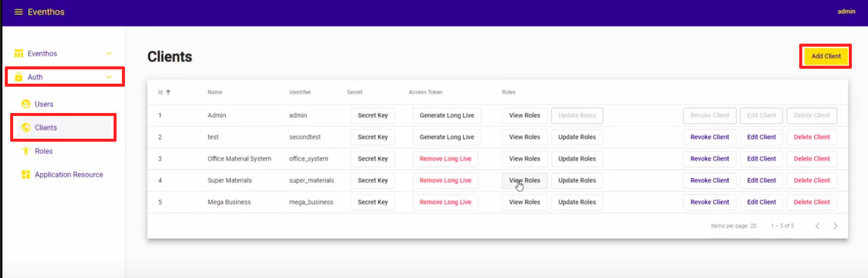Remove Long Live for Super Materials
The width and height of the screenshot is (868, 278).
click(445, 180)
